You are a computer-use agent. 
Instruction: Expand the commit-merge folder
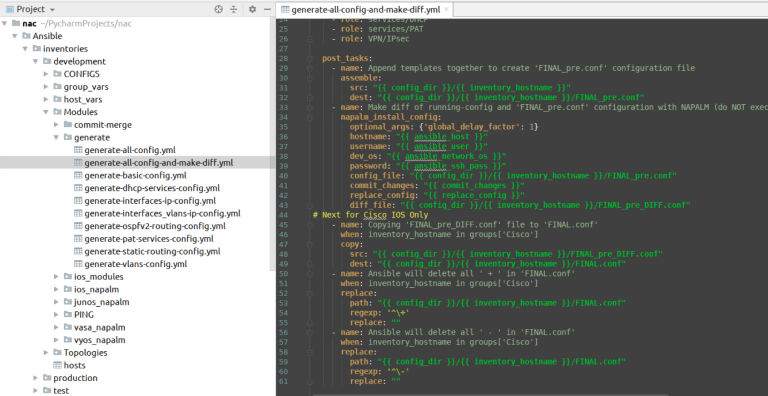(57, 125)
